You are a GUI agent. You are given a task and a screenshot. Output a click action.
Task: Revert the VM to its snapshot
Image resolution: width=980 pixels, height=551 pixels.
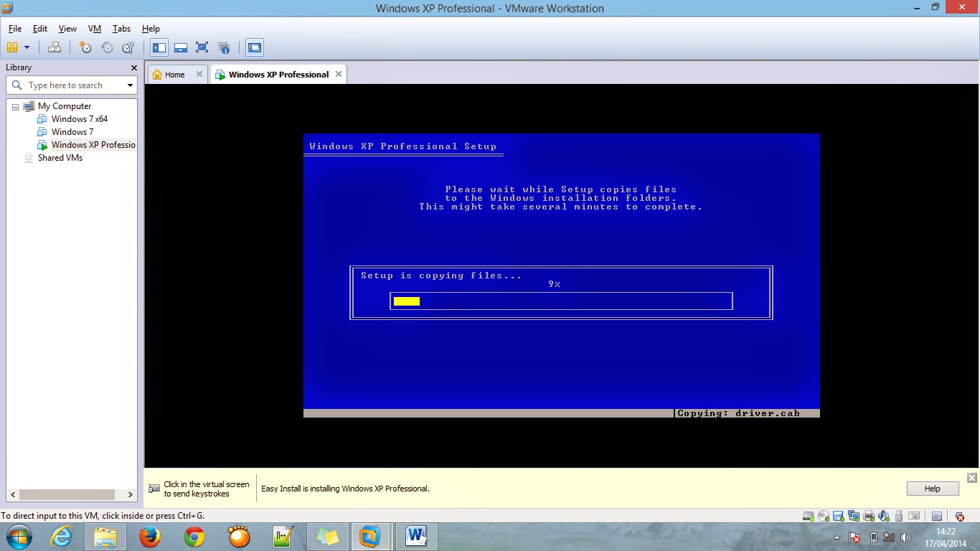107,47
